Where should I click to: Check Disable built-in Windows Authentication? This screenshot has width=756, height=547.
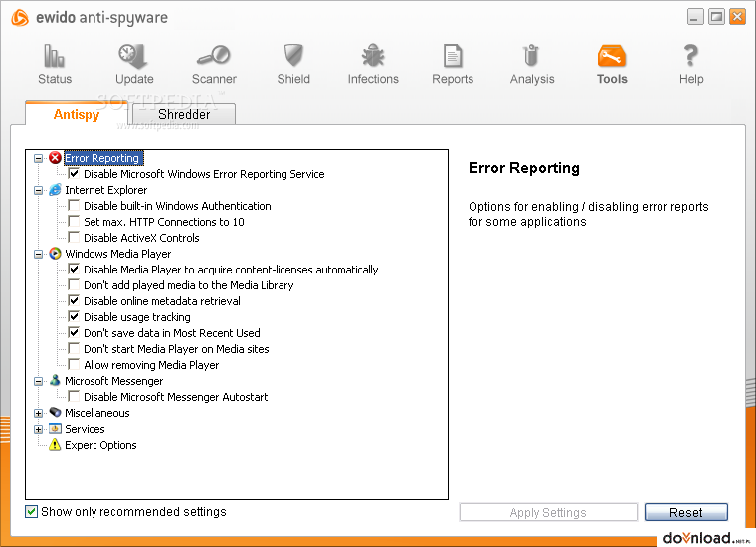click(x=74, y=205)
